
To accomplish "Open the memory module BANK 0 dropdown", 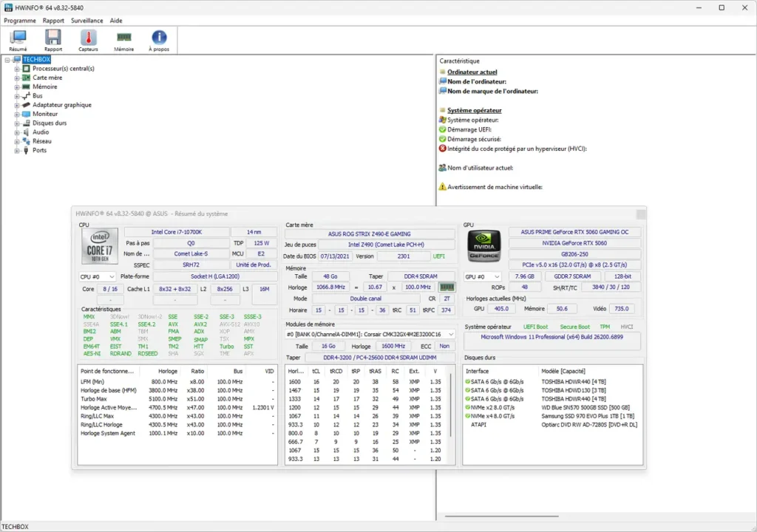I will coord(370,335).
